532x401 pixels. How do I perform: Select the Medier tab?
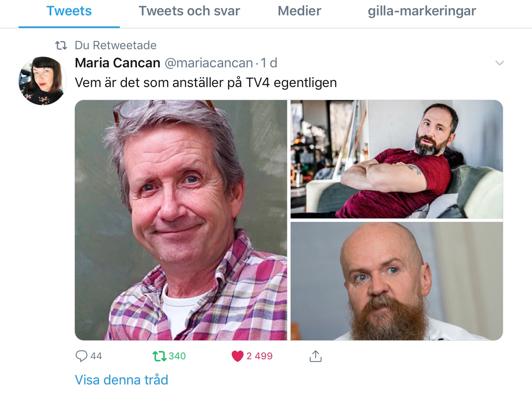(299, 11)
